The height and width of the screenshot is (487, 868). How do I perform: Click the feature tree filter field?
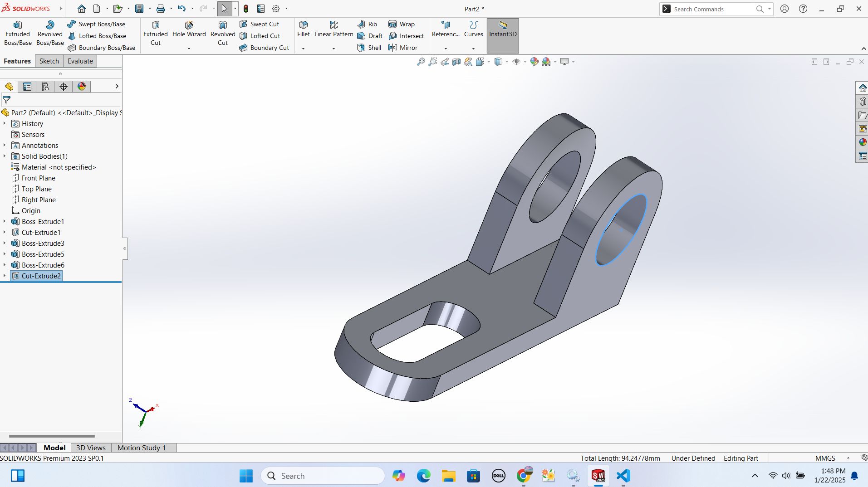[x=61, y=100]
